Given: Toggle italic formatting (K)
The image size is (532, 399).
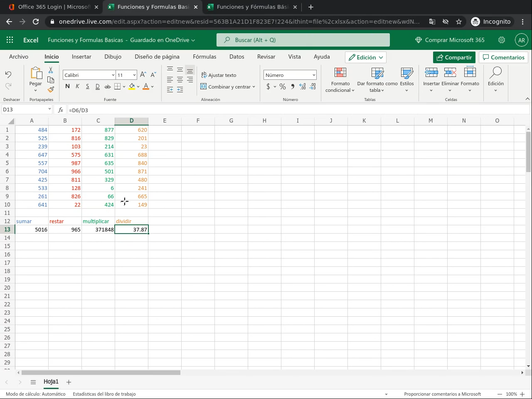Looking at the screenshot, I should tap(77, 86).
